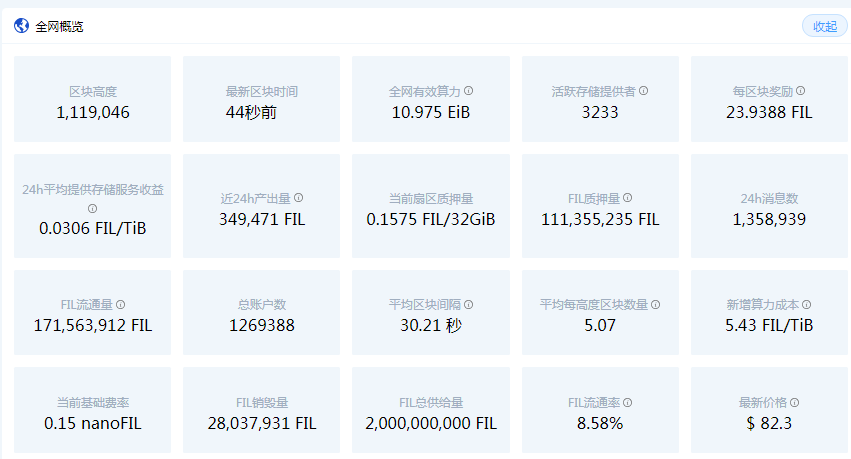Click info icon next to 最新价格

pyautogui.click(x=795, y=402)
